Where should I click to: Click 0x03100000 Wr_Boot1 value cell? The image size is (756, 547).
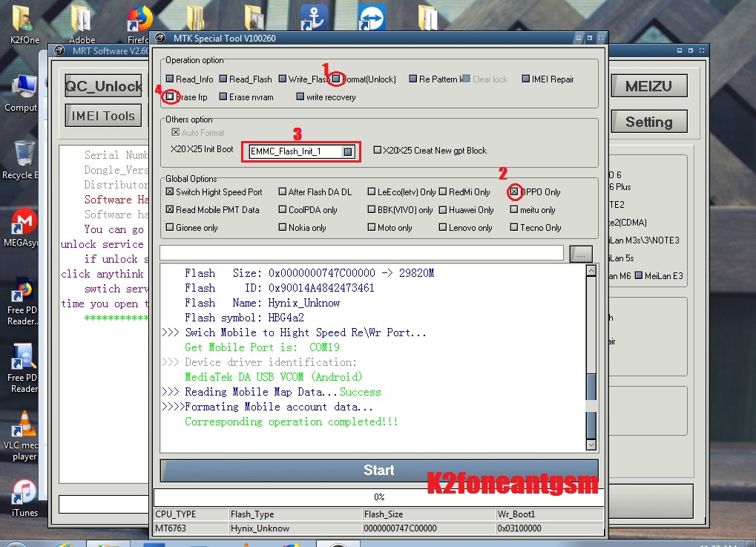tap(550, 528)
